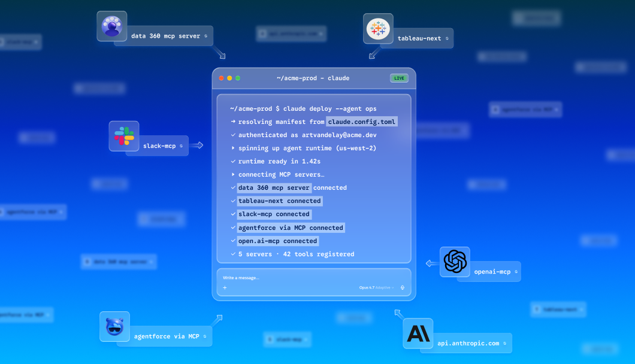Click authenticated as artvandelay@acme.dev line
Viewport: 635px width, 364px height.
[307, 135]
